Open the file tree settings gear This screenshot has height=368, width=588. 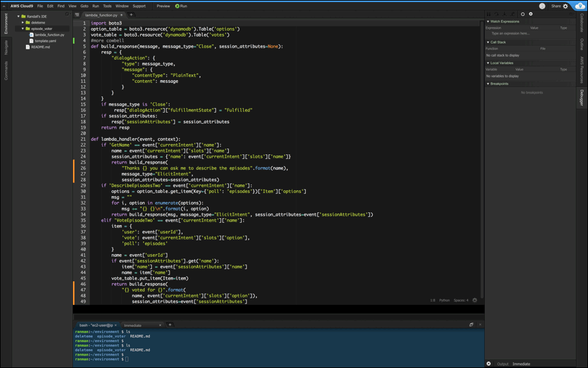tap(66, 14)
